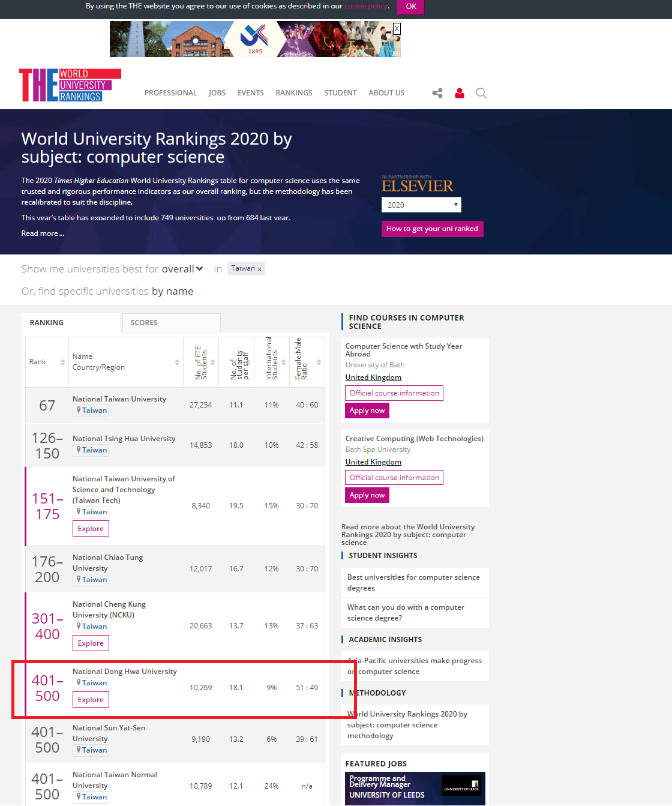Click the THE World University Rankings logo
This screenshot has height=806, width=672.
tap(70, 85)
